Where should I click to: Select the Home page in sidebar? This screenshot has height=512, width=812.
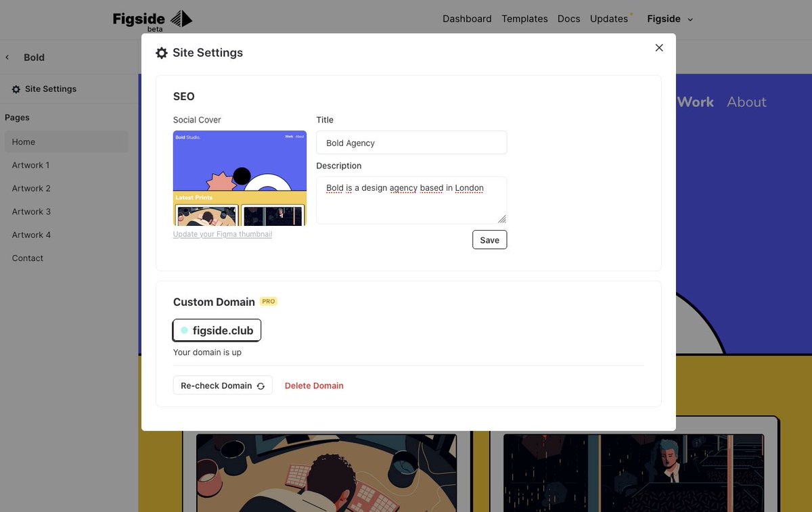[66, 142]
